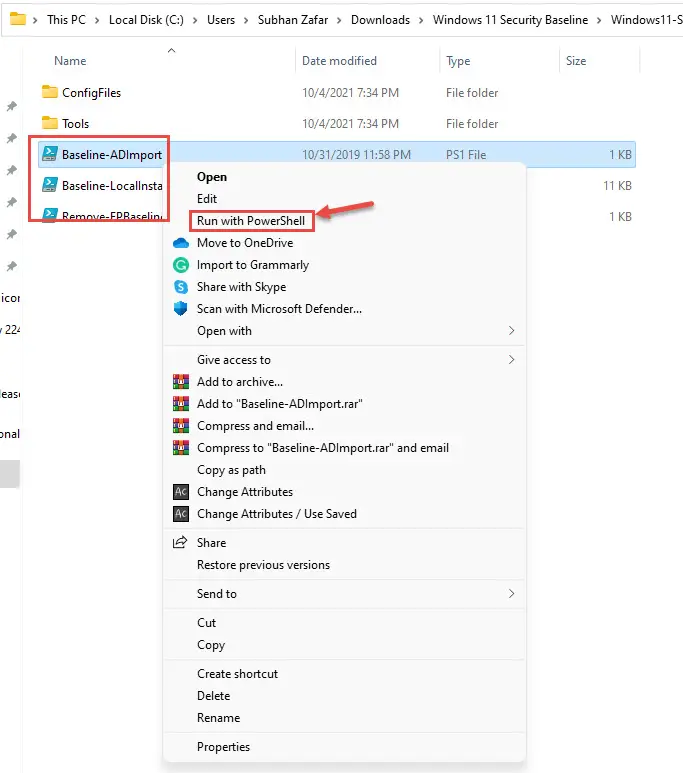The width and height of the screenshot is (683, 773).
Task: Click WinRAR icon beside Compress to rar and email
Action: tap(181, 448)
